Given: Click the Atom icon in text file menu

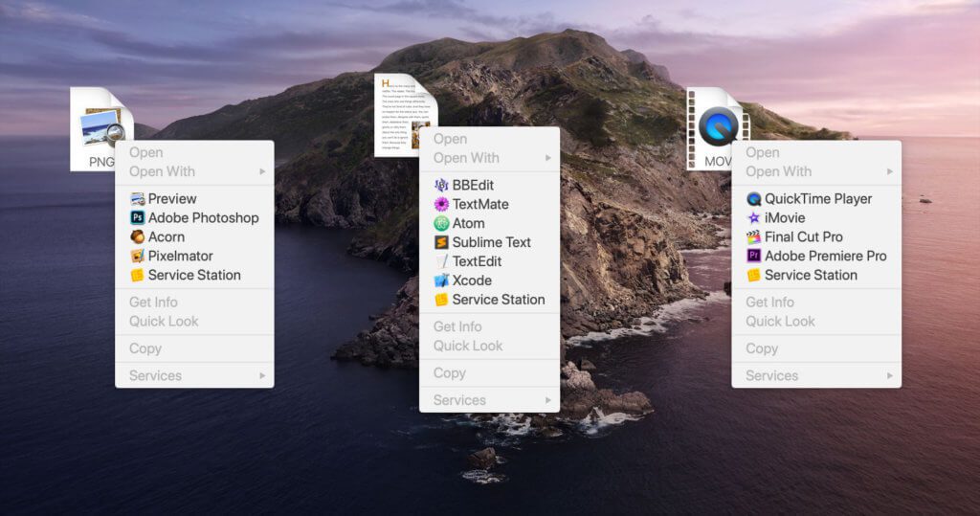Looking at the screenshot, I should coord(441,223).
